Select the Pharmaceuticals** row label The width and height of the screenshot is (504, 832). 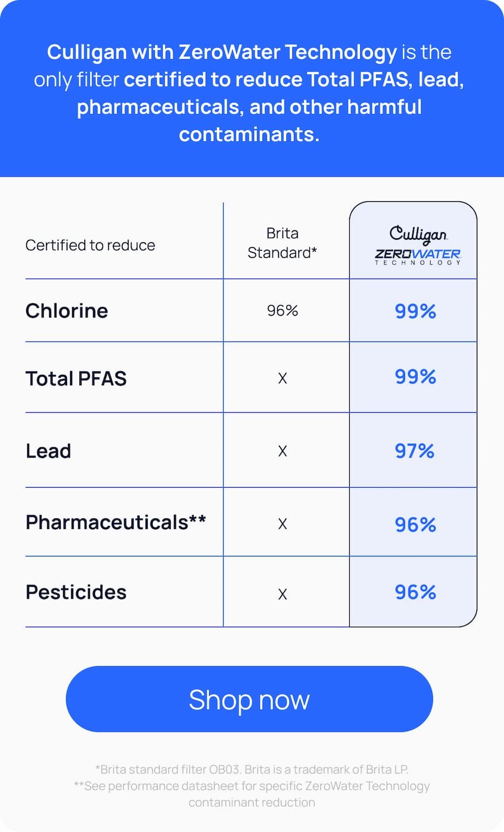[x=116, y=522]
